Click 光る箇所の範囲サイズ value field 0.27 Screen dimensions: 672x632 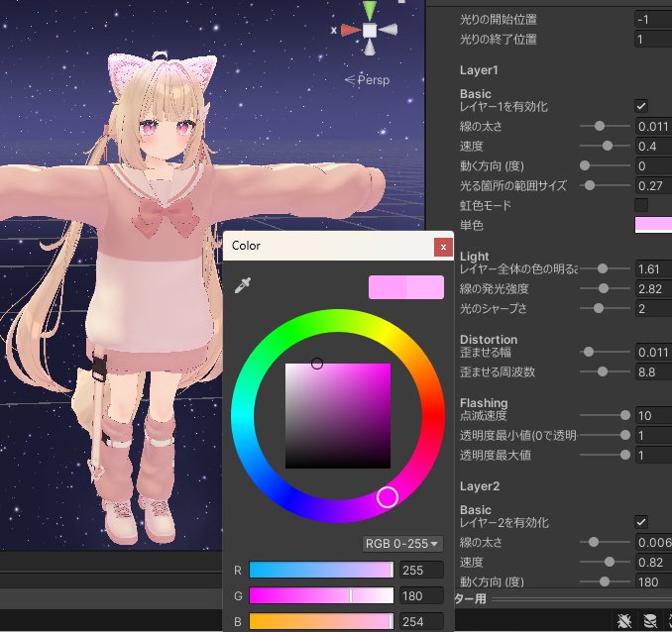653,185
